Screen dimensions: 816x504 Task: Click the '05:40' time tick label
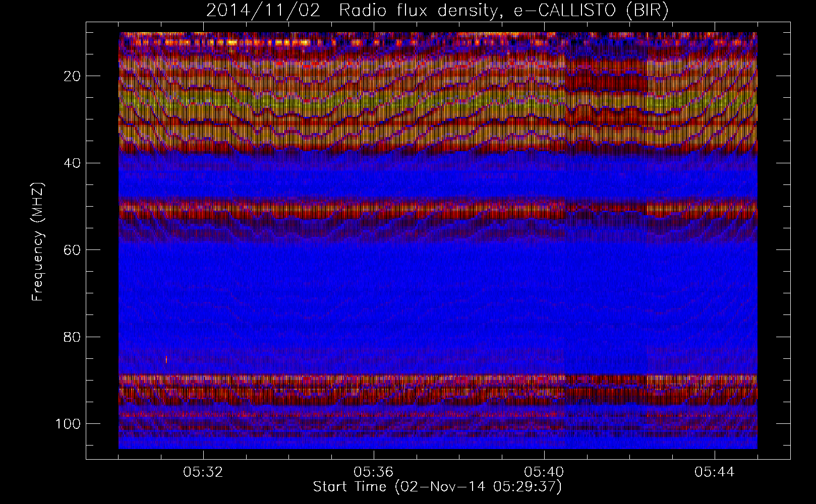544,472
